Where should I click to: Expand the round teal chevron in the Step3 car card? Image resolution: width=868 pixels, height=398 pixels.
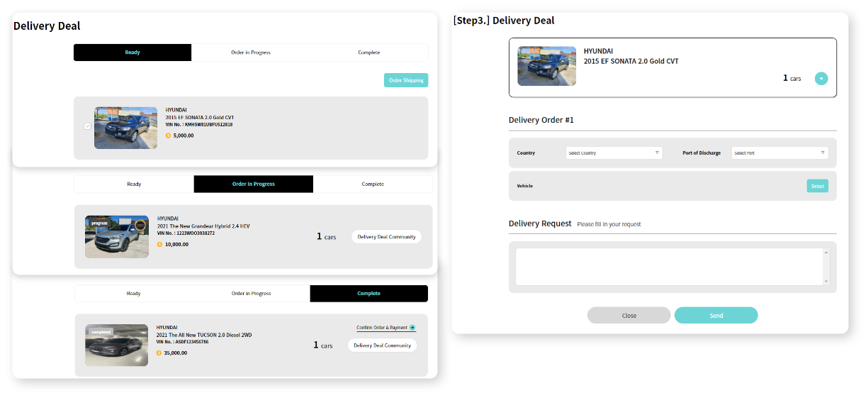coord(821,79)
